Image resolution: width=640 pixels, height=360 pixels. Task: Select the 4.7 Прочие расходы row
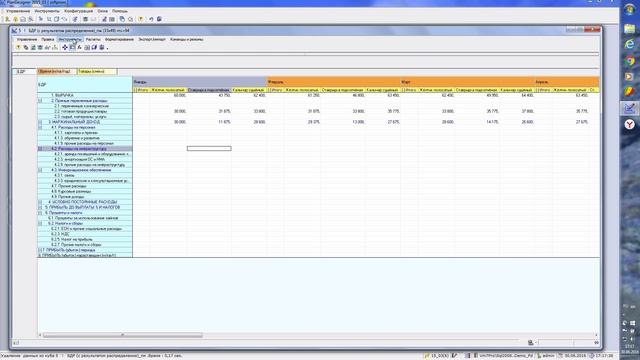85,186
